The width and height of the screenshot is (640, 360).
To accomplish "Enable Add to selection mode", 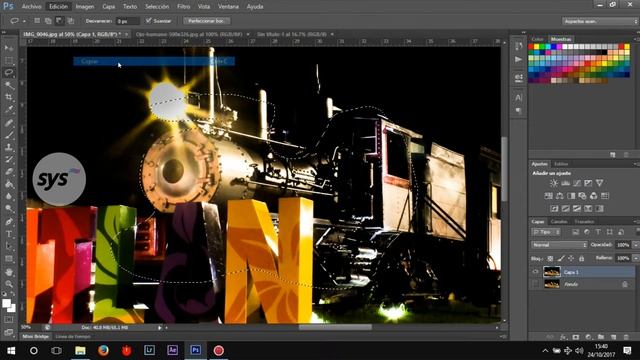I will [48, 20].
